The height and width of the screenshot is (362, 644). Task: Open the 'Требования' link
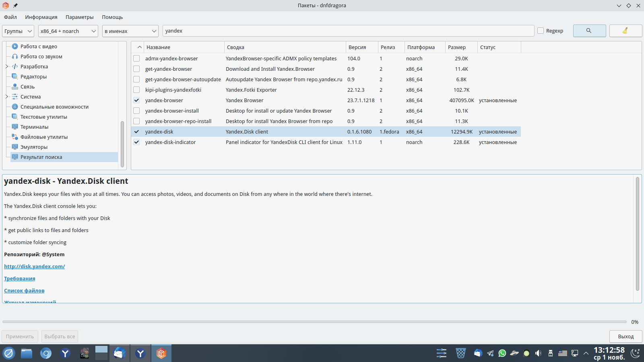tap(20, 278)
